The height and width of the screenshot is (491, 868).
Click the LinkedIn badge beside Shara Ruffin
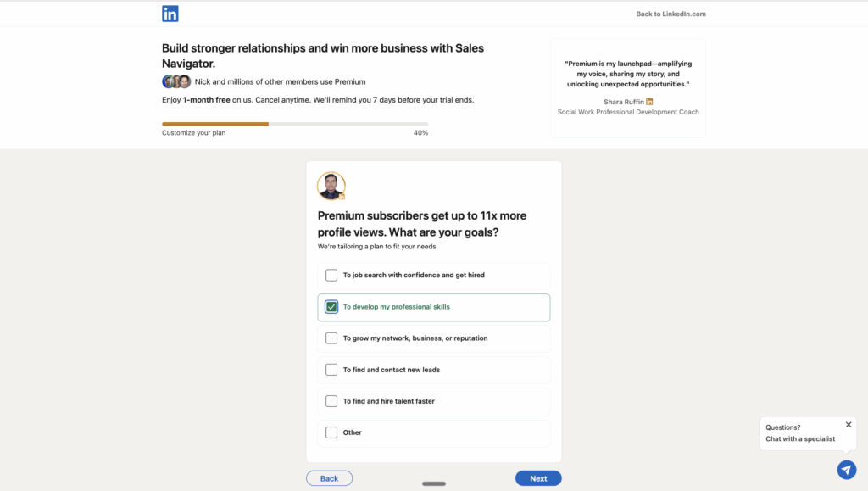coord(649,102)
